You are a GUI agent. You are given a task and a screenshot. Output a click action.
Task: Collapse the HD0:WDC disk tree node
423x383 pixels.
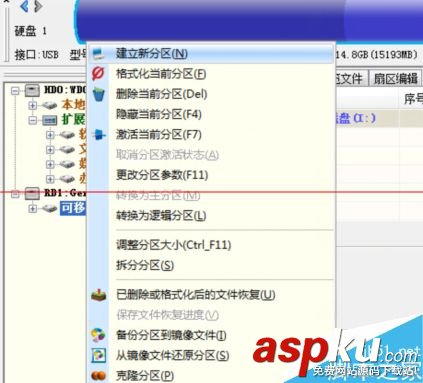(15, 91)
